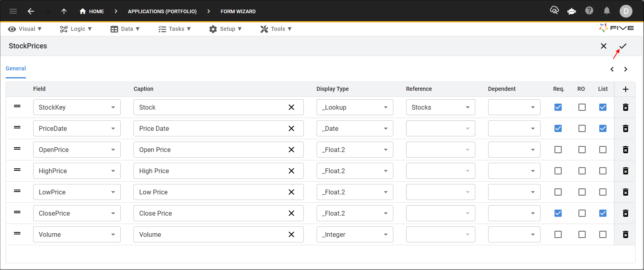Image resolution: width=644 pixels, height=270 pixels.
Task: Open OpenPrice row display type dropdown
Action: (355, 150)
